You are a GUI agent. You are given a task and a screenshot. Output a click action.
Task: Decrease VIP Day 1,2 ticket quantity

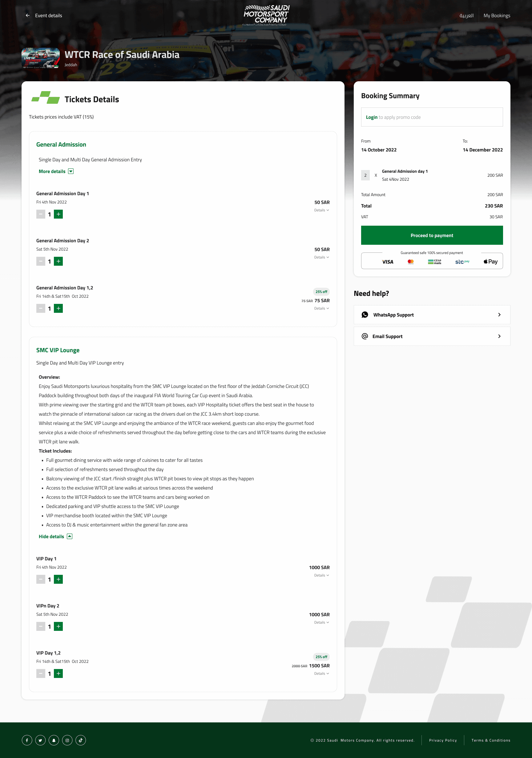pyautogui.click(x=41, y=673)
